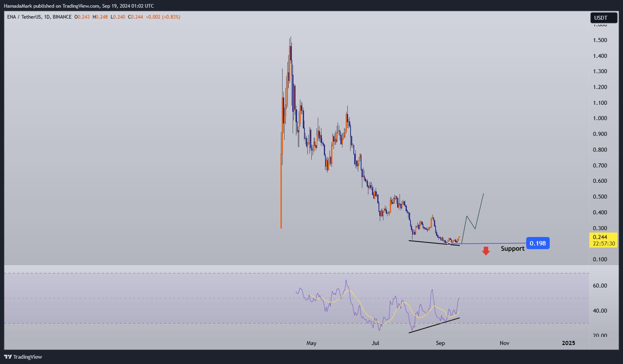Click the 22:57:30 countdown timer
Viewport: 623px width, 364px height.
pos(604,243)
